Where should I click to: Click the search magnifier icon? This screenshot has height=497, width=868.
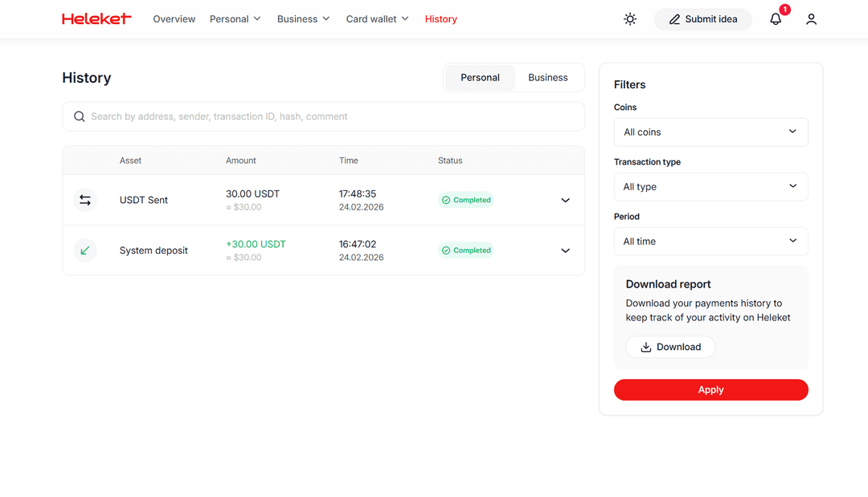point(80,116)
